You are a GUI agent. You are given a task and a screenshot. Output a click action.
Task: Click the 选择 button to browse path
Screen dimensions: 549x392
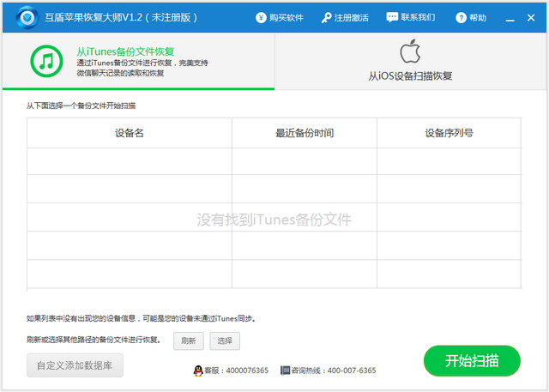click(x=225, y=341)
